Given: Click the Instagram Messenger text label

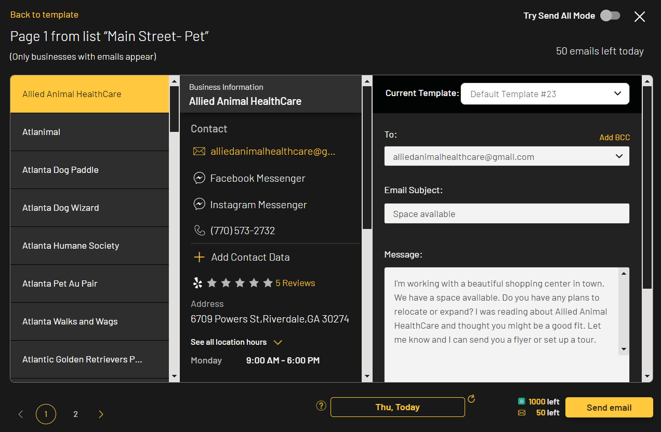Looking at the screenshot, I should (x=258, y=205).
